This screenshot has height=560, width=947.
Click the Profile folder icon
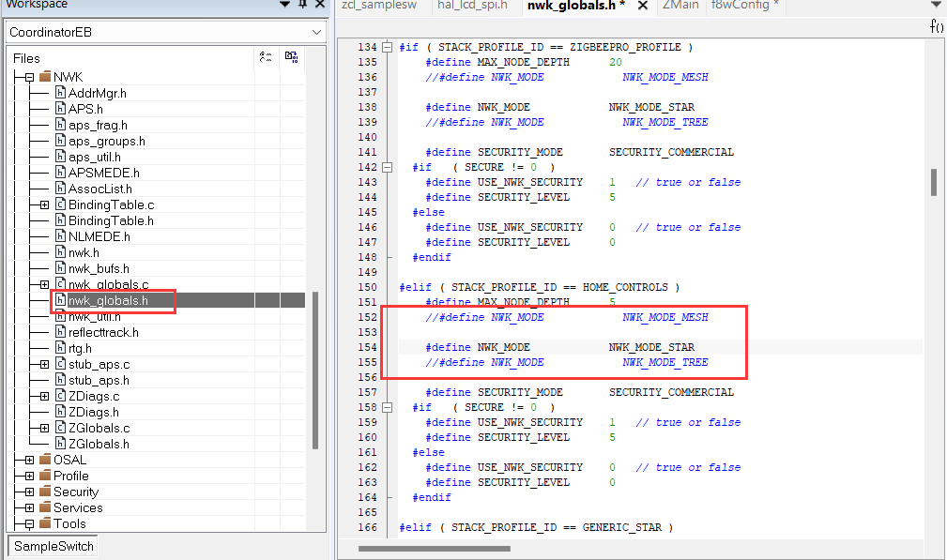point(45,476)
